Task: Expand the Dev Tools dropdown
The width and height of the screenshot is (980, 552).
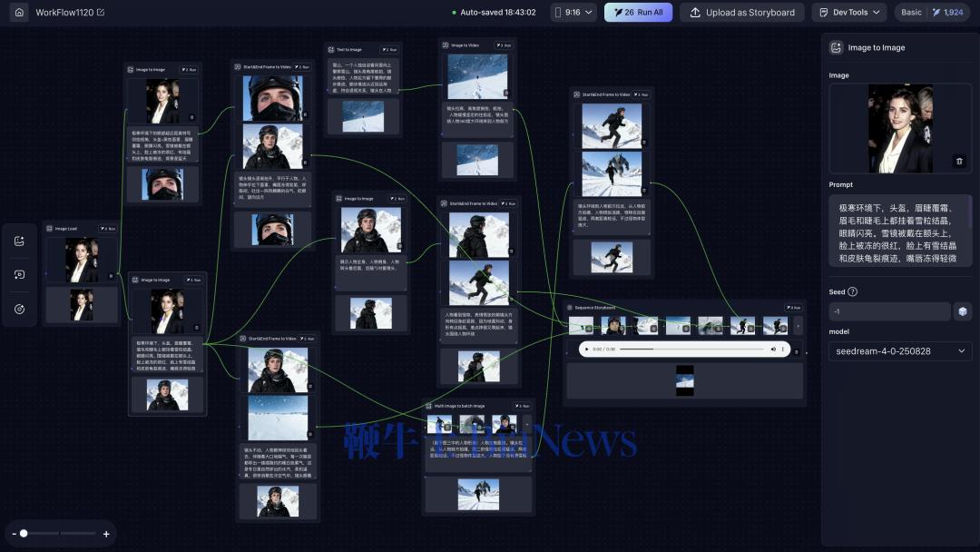Action: 849,13
